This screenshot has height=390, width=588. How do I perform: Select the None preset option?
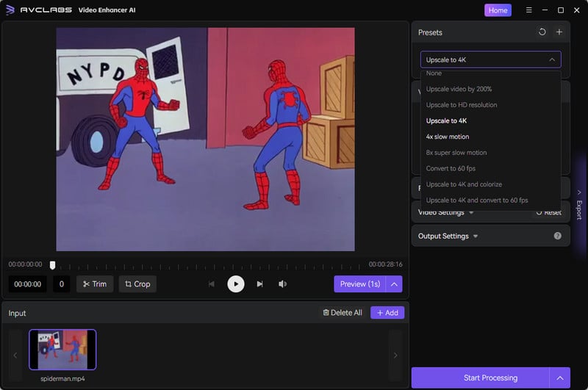490,73
